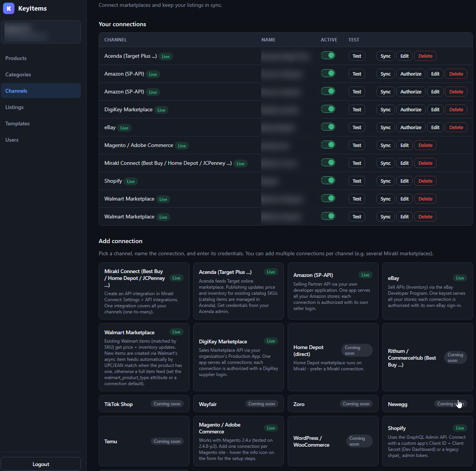
Task: Open the blurred account box in sidebar
Action: pyautogui.click(x=41, y=32)
